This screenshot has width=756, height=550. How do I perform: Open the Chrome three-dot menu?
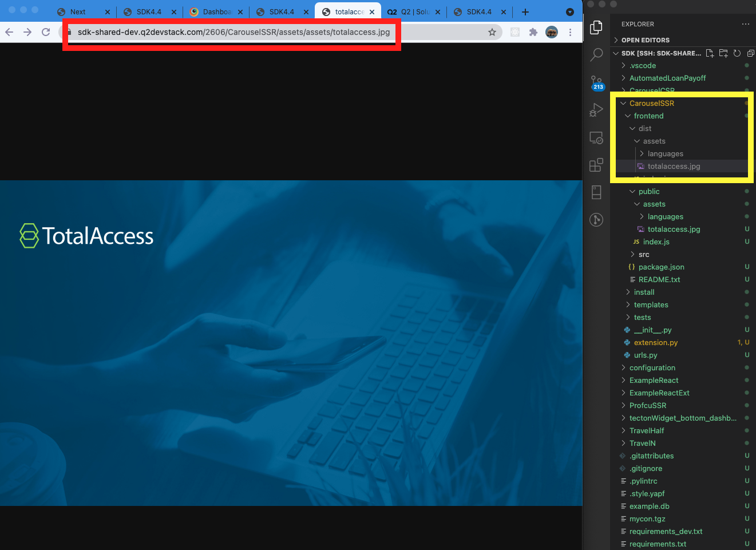[570, 32]
